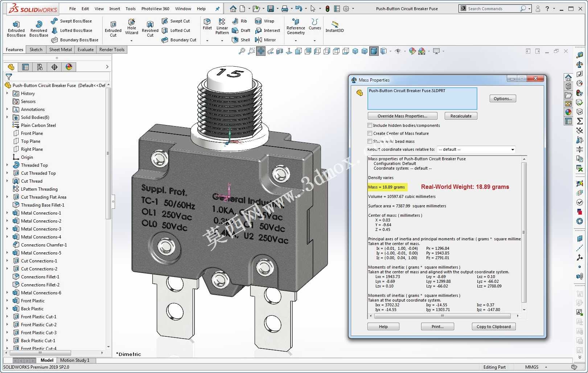Click the Recalculate button
Viewport: 588px width, 373px height.
click(x=461, y=116)
